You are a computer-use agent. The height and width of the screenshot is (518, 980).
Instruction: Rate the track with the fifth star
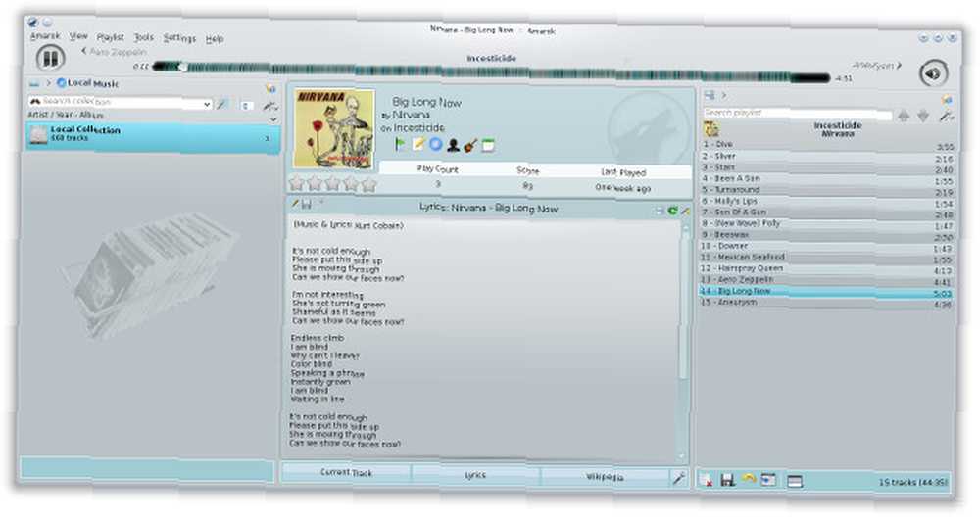click(x=368, y=184)
